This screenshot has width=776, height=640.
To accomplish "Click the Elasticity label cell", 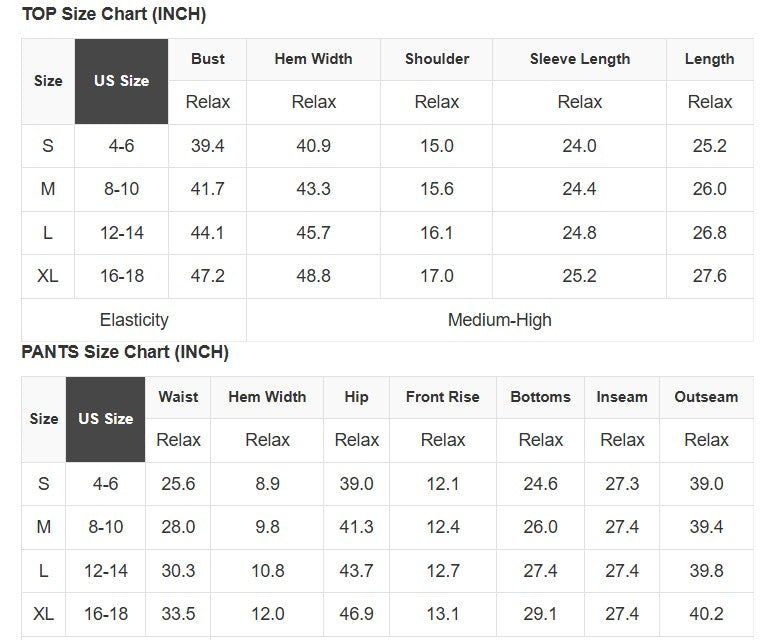I will pyautogui.click(x=134, y=320).
